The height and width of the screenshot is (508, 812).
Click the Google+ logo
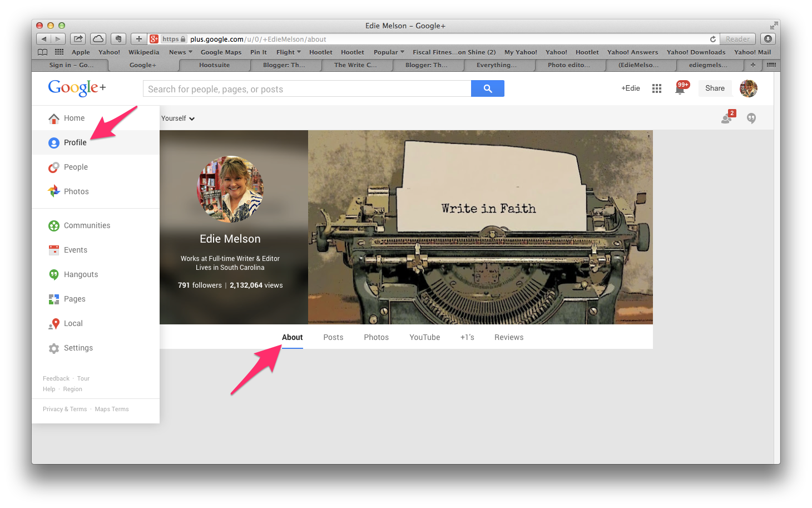pos(77,88)
